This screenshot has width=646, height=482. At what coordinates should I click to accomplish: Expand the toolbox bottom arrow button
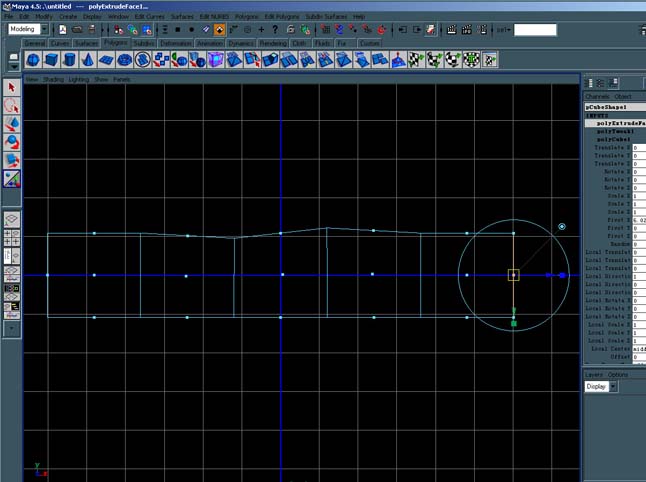pos(12,328)
